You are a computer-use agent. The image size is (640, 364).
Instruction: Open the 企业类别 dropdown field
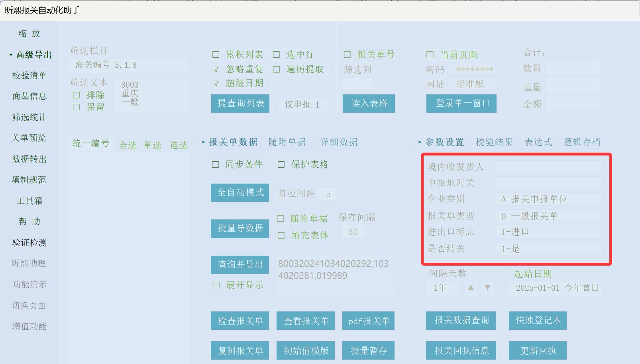[547, 199]
